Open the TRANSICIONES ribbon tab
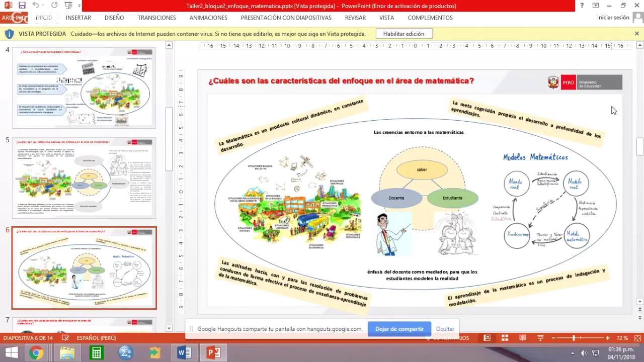Image resolution: width=644 pixels, height=362 pixels. point(156,18)
